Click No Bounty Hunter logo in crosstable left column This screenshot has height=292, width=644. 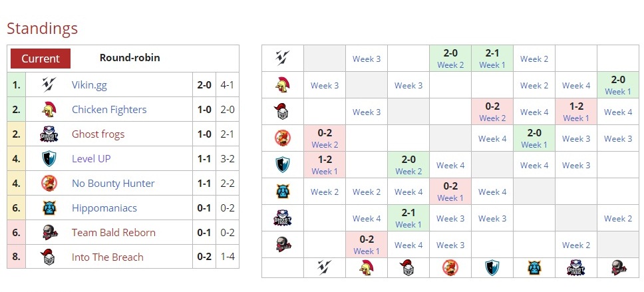pos(282,138)
